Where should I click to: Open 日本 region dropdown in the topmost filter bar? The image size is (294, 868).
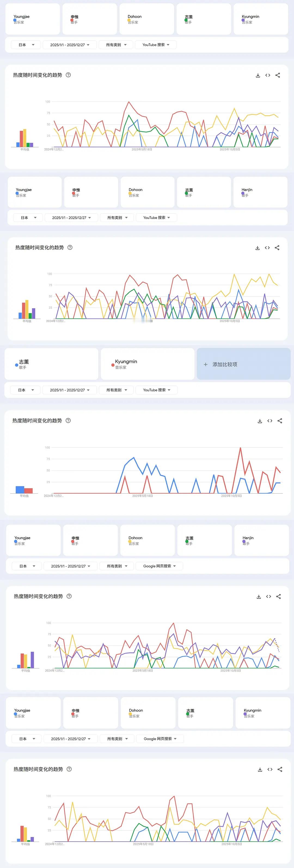click(26, 45)
